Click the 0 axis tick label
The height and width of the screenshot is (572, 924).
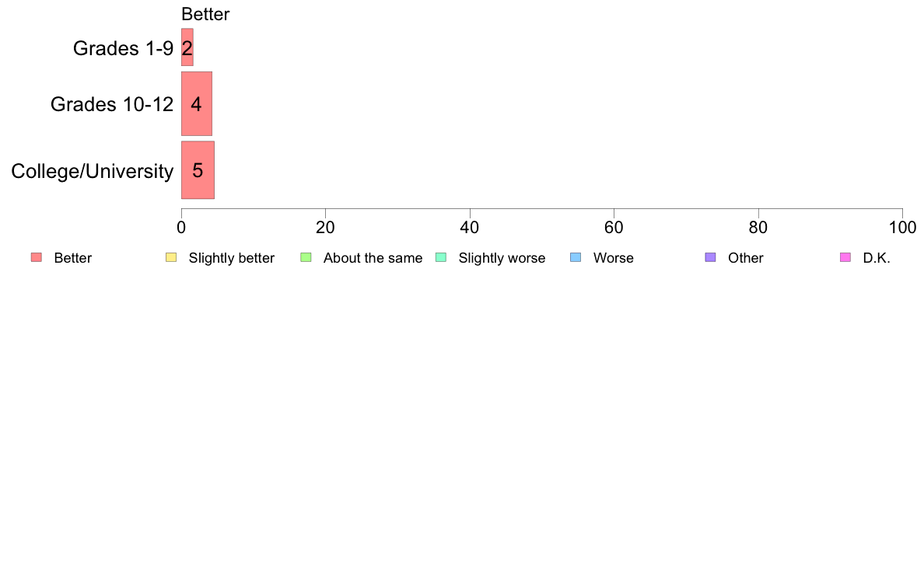tap(181, 228)
